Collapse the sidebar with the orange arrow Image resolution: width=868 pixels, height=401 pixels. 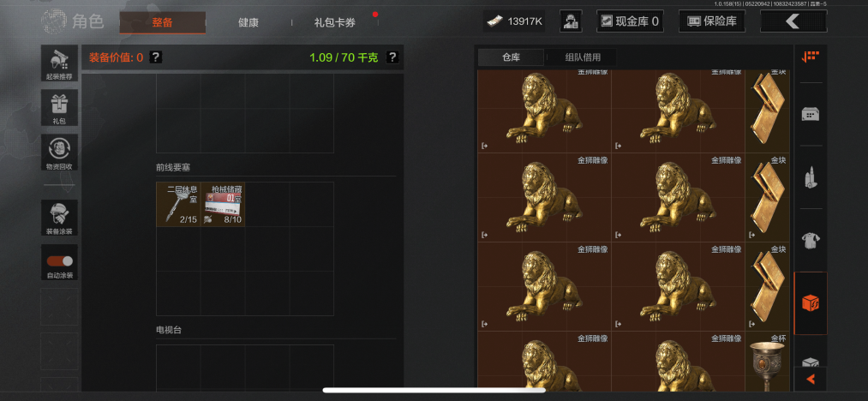[x=811, y=380]
